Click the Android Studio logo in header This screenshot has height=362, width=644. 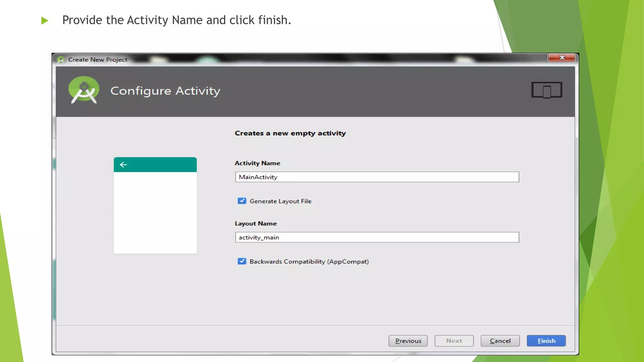point(84,90)
